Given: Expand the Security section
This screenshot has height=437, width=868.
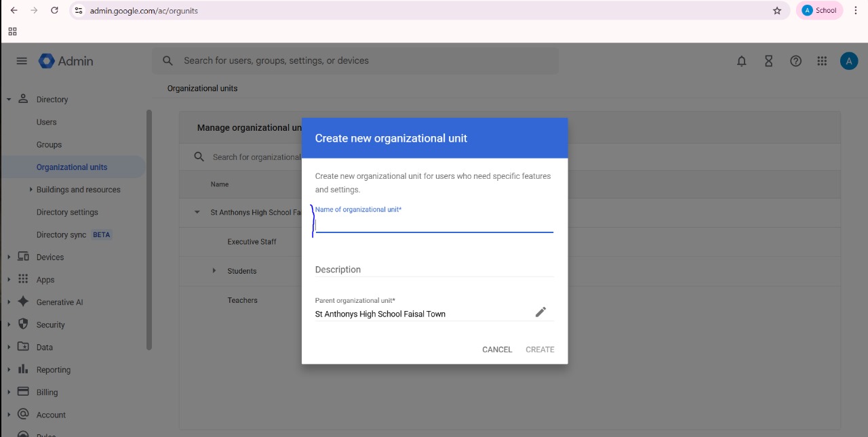Looking at the screenshot, I should click(9, 325).
